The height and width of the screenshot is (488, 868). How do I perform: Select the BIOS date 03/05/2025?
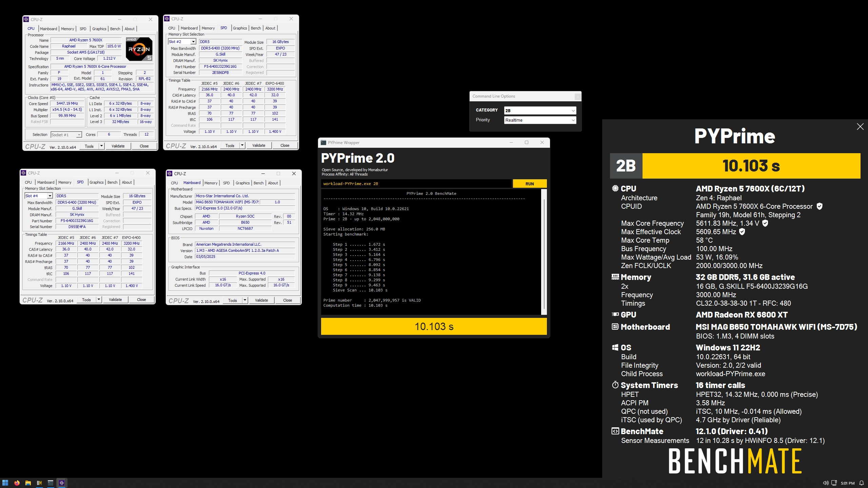[245, 257]
